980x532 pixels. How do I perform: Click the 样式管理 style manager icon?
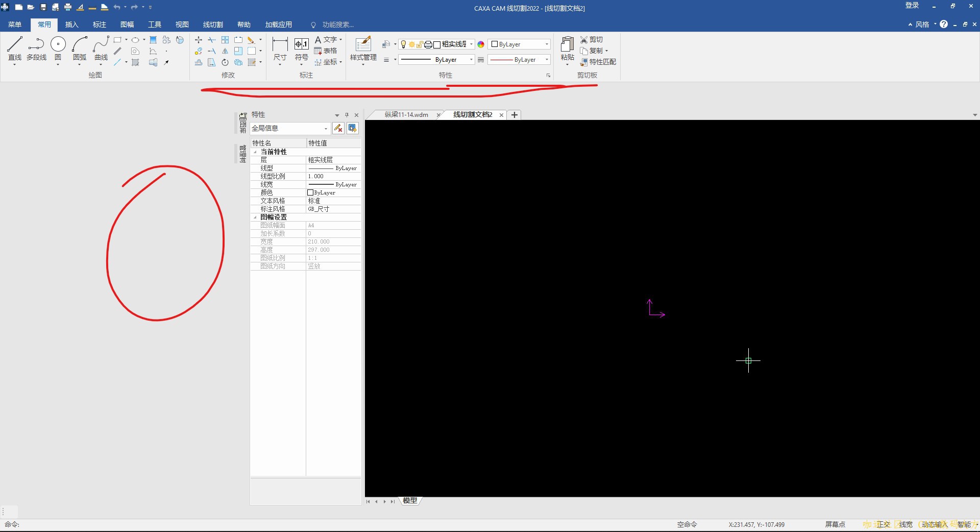(x=363, y=49)
